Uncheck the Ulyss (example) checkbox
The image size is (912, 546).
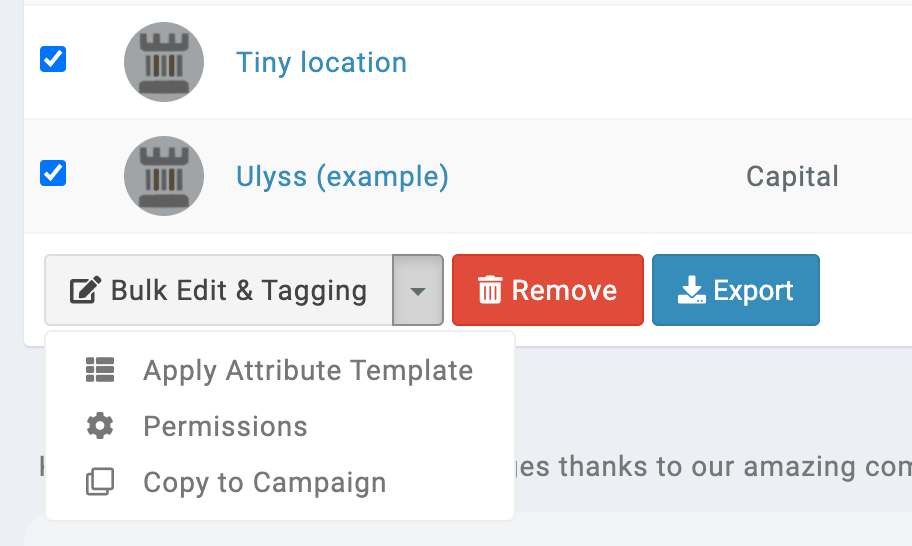[53, 173]
